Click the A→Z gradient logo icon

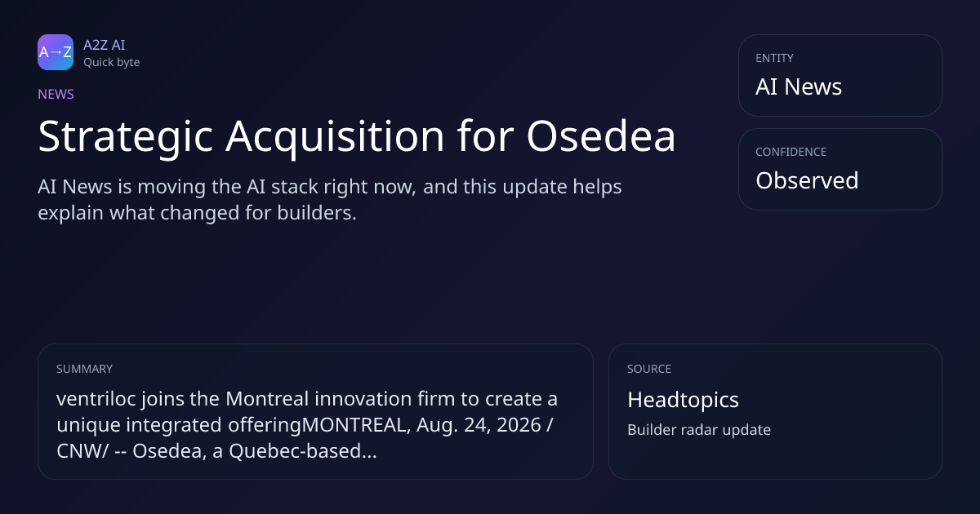tap(56, 52)
